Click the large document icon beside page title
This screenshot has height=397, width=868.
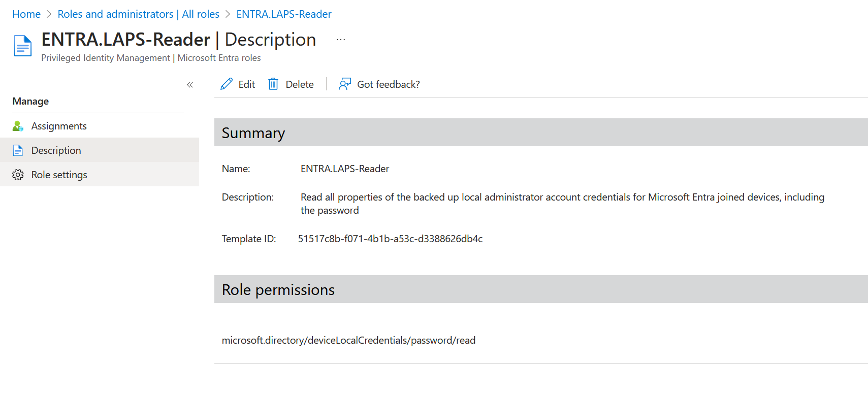[x=22, y=46]
